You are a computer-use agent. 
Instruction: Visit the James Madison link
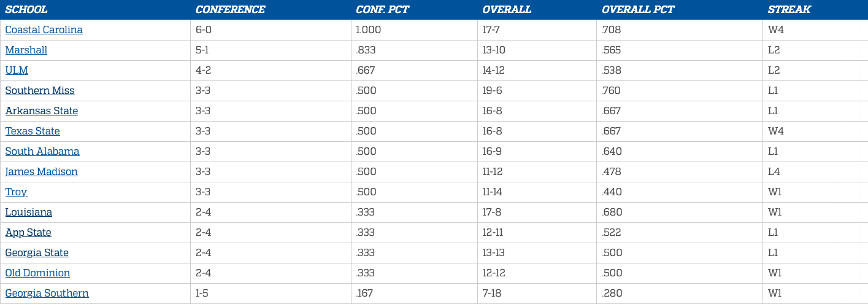pyautogui.click(x=42, y=171)
